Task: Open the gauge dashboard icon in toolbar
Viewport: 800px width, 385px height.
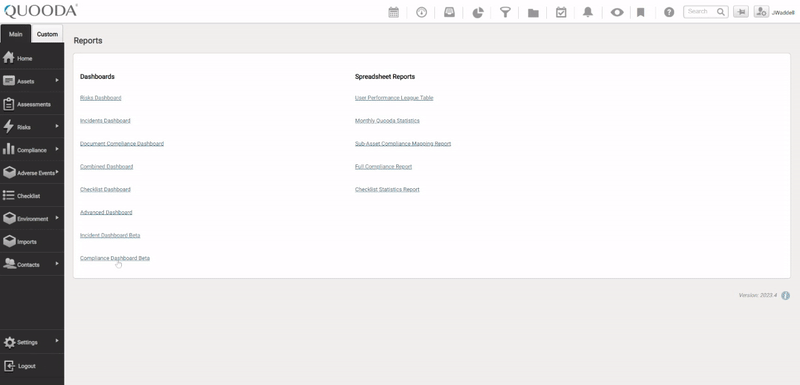Action: tap(421, 12)
